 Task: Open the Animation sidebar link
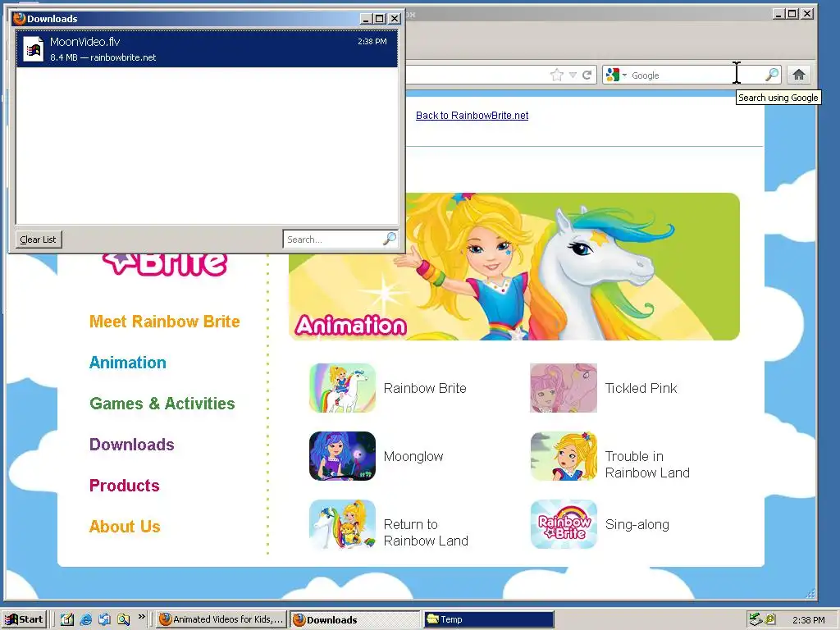(127, 363)
